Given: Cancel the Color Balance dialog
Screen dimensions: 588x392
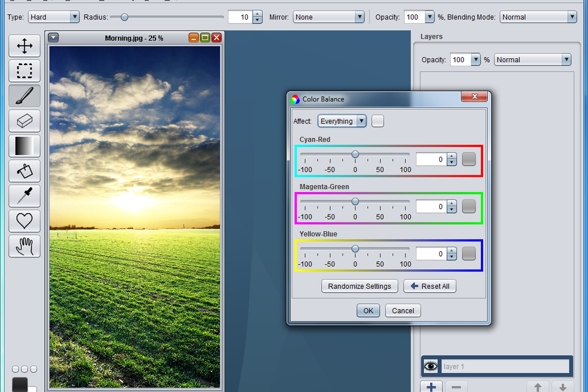Looking at the screenshot, I should pos(403,311).
